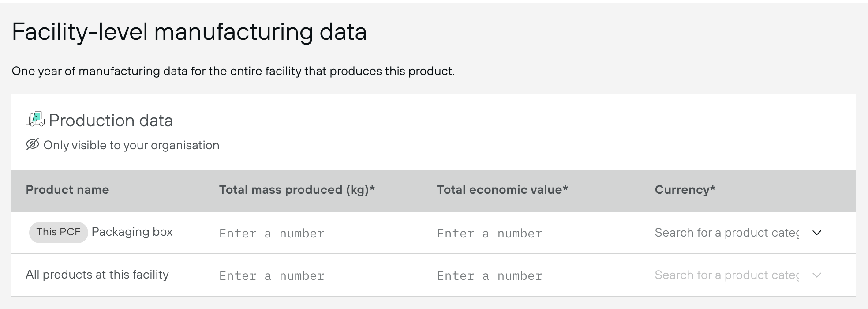Click Total economic value column header
The image size is (868, 309).
click(502, 190)
